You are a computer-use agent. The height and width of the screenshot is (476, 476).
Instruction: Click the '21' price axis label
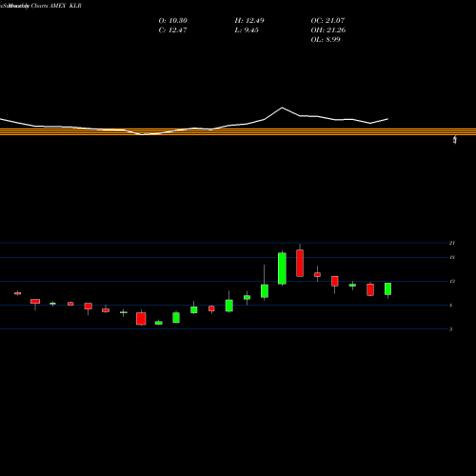(452, 243)
